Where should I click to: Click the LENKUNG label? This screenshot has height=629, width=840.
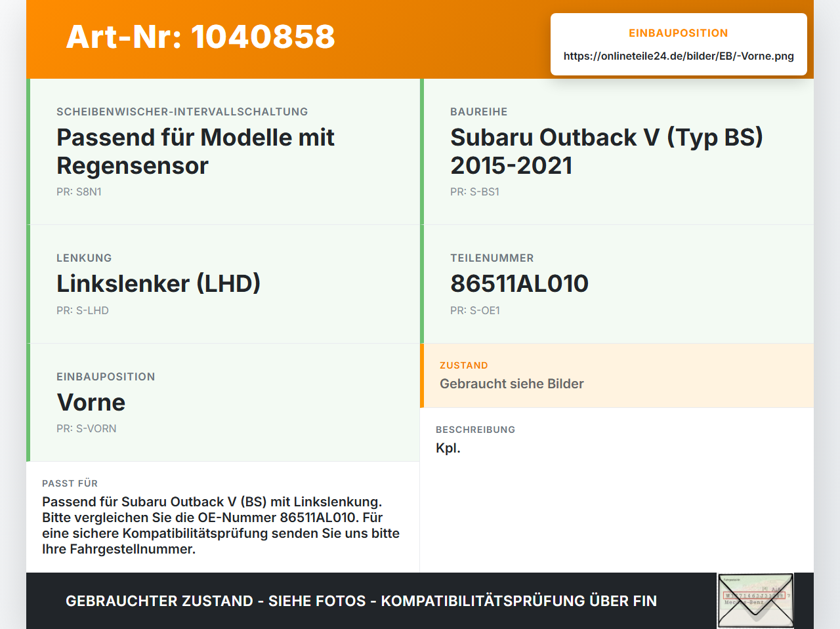pyautogui.click(x=84, y=258)
